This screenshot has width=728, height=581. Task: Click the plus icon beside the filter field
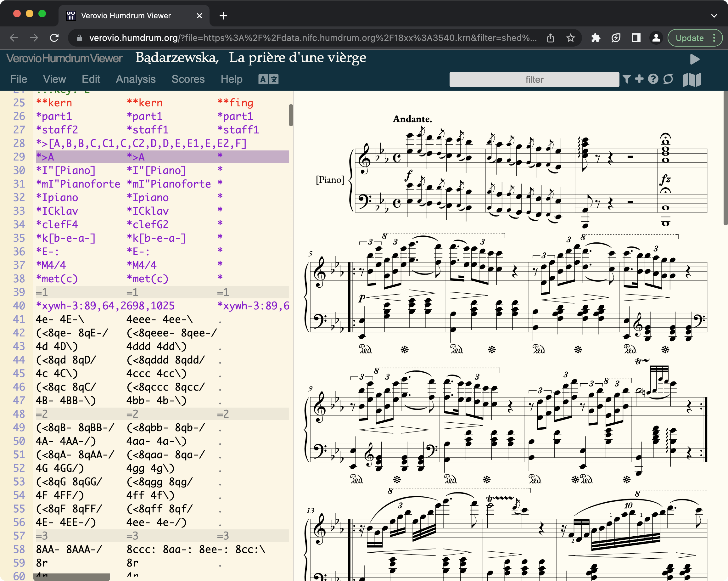[x=639, y=79]
